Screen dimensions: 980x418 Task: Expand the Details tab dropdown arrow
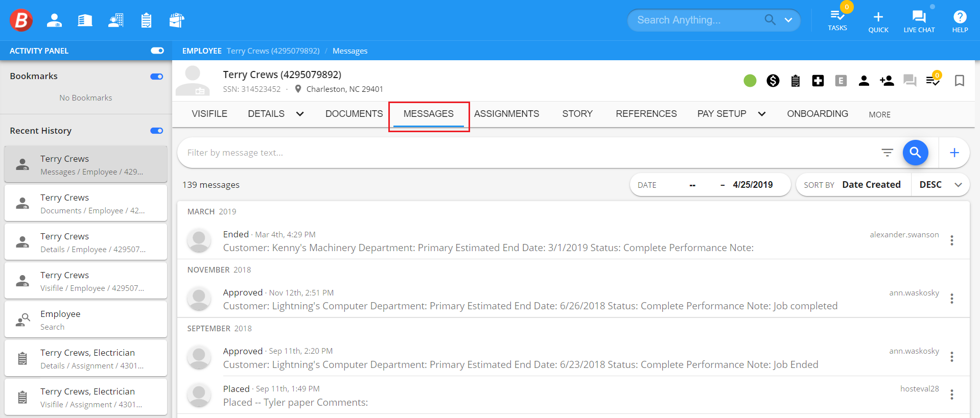click(x=300, y=114)
